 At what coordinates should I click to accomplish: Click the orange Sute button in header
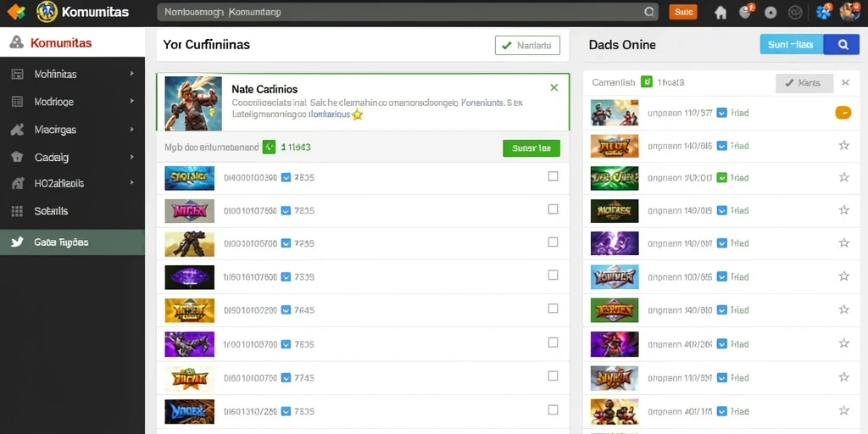[x=683, y=12]
